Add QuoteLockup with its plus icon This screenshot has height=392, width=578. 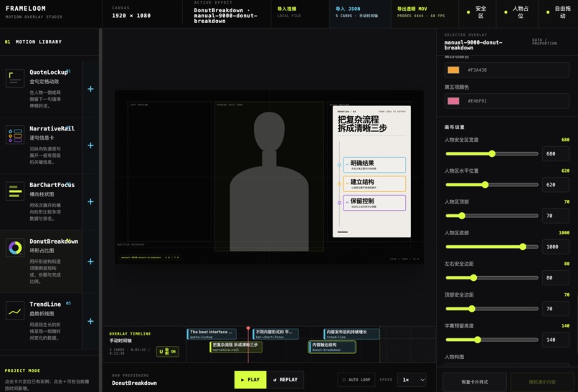coord(90,89)
